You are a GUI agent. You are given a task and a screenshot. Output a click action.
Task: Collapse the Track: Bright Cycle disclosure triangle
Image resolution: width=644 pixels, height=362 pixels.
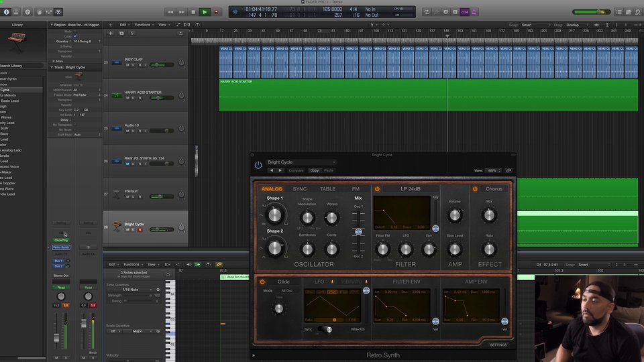tap(52, 67)
